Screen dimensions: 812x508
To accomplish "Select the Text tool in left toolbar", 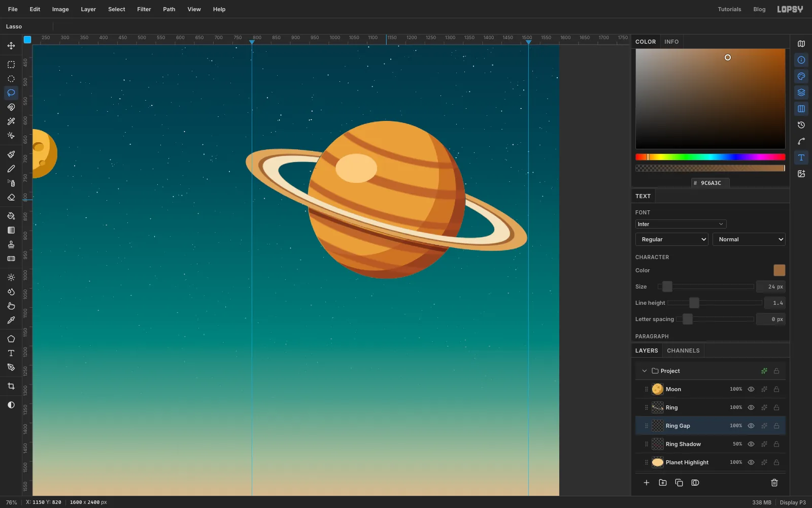I will point(11,353).
